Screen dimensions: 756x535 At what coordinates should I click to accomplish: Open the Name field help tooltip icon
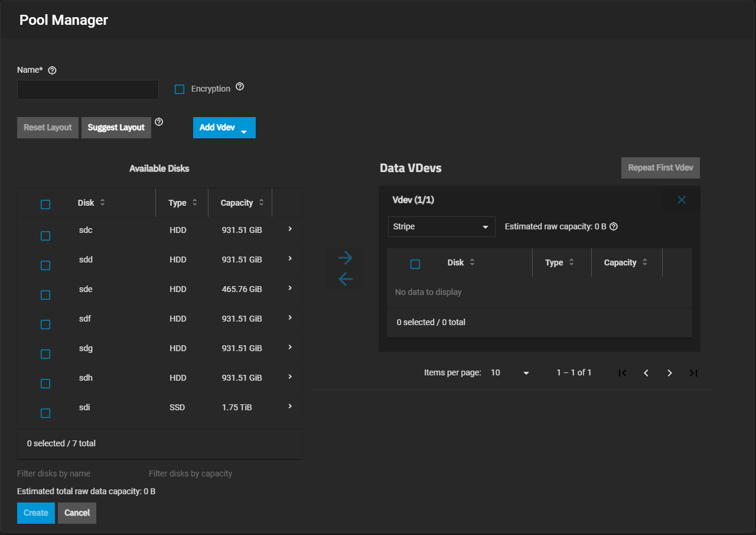(52, 70)
